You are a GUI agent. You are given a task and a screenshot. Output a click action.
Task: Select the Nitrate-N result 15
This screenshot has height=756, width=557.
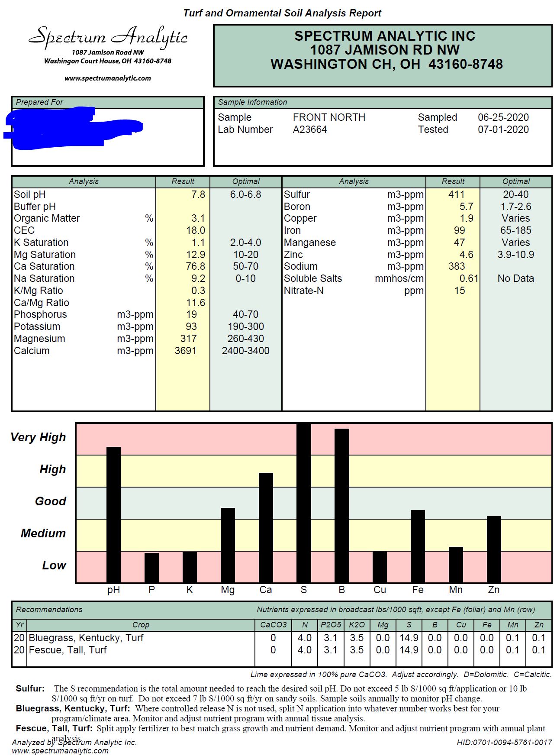point(460,291)
